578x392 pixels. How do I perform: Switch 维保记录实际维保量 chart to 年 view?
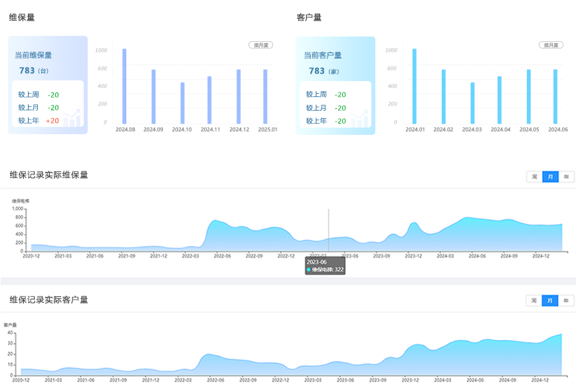tap(566, 177)
